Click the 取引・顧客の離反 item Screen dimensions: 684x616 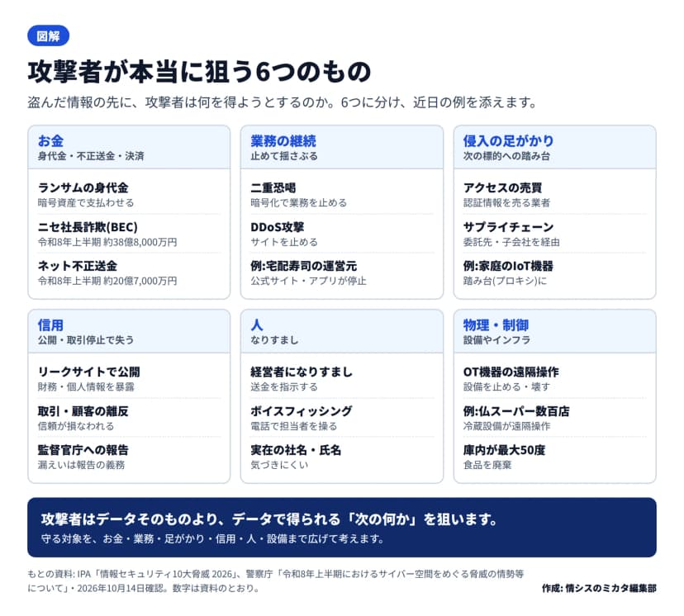[x=83, y=411]
